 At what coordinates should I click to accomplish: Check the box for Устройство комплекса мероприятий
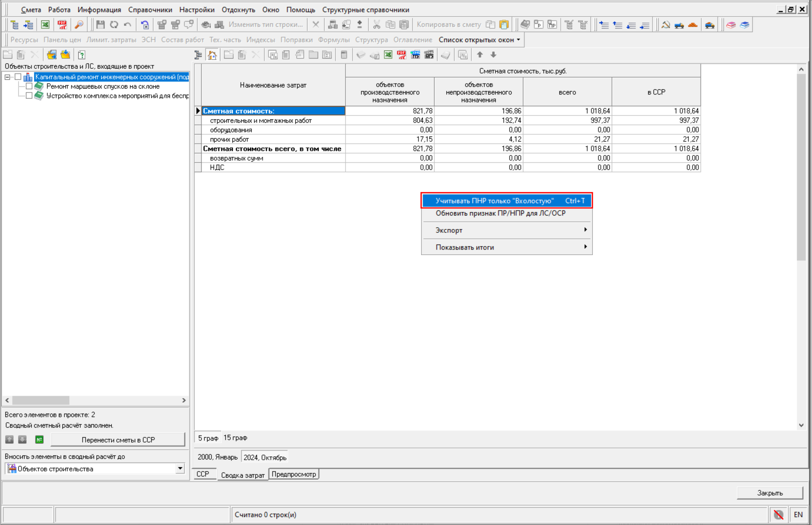pyautogui.click(x=29, y=96)
